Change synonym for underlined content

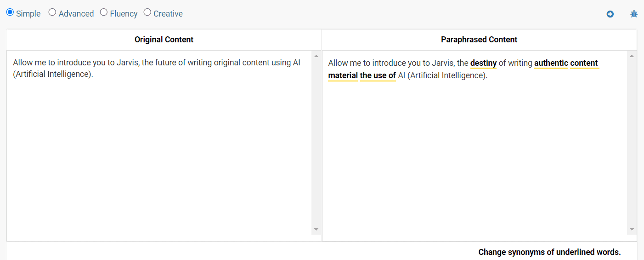point(584,63)
